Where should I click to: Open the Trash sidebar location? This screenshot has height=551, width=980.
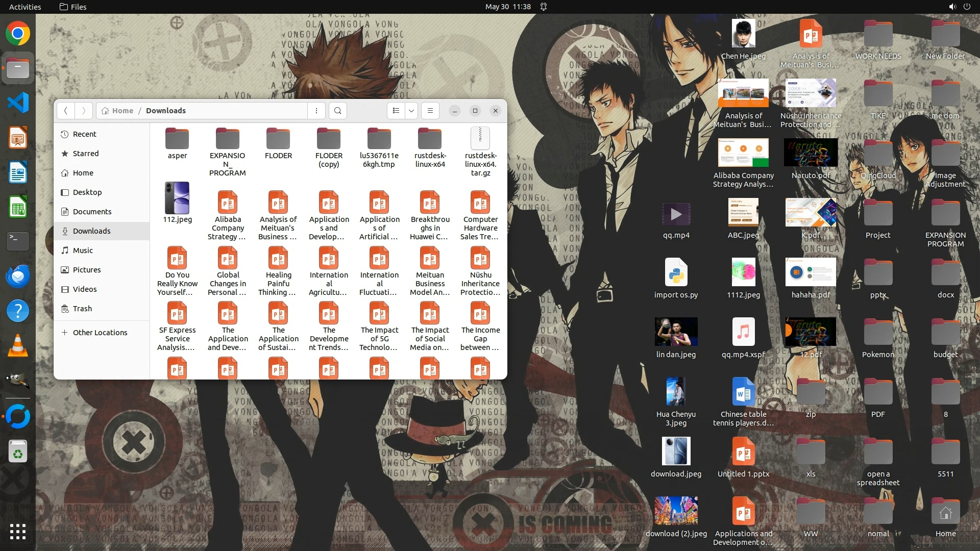point(82,309)
